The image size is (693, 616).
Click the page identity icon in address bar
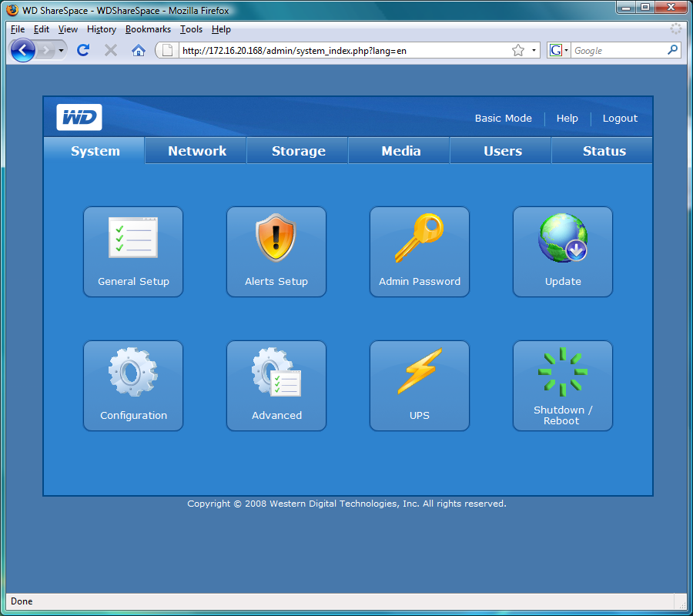pos(168,50)
